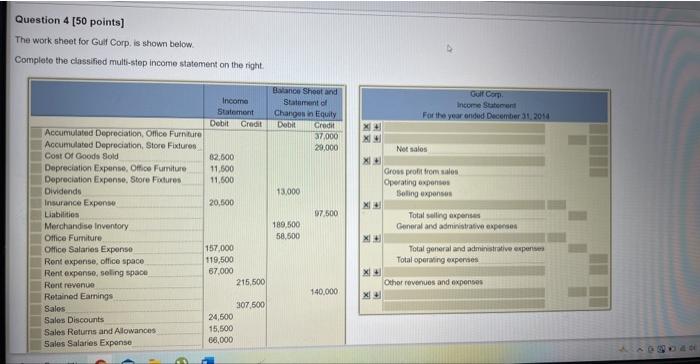Click the 24,500 Sales Discounts debit value
The height and width of the screenshot is (364, 700).
[221, 317]
